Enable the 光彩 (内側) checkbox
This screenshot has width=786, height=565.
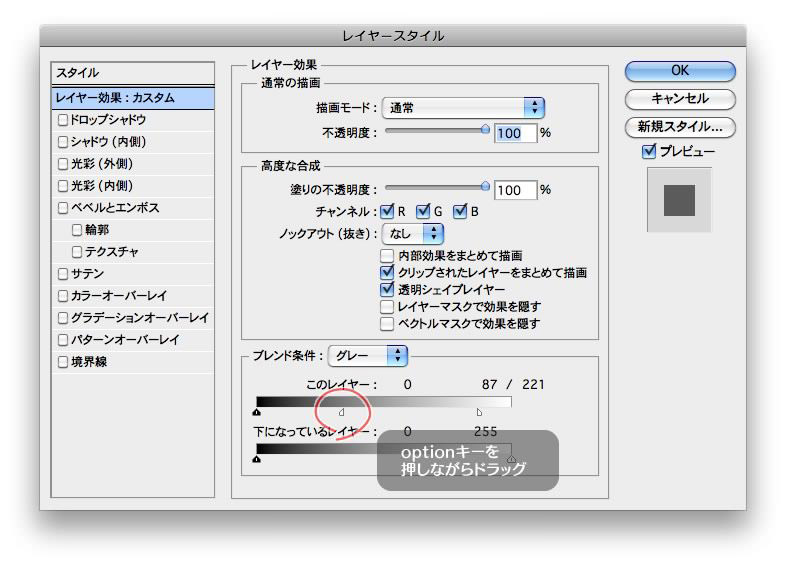(x=63, y=186)
